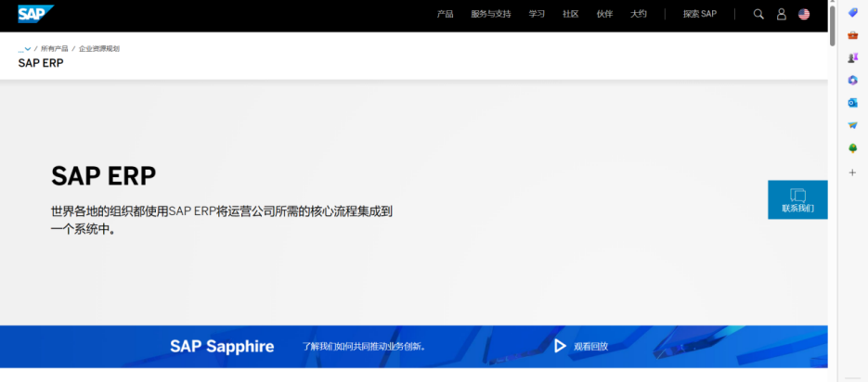Open the 服务与支持 menu
Viewport: 868px width, 382px height.
pos(491,15)
